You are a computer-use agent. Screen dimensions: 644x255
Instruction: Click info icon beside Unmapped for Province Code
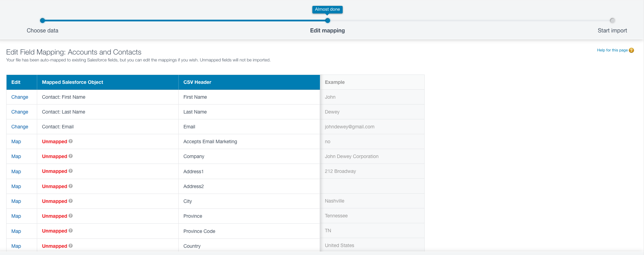click(x=71, y=231)
